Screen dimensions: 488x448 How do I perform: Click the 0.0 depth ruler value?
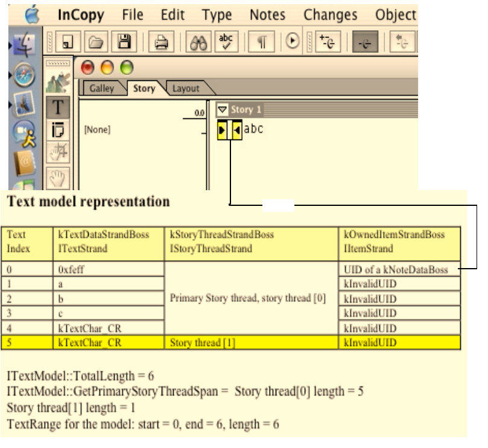coord(199,113)
